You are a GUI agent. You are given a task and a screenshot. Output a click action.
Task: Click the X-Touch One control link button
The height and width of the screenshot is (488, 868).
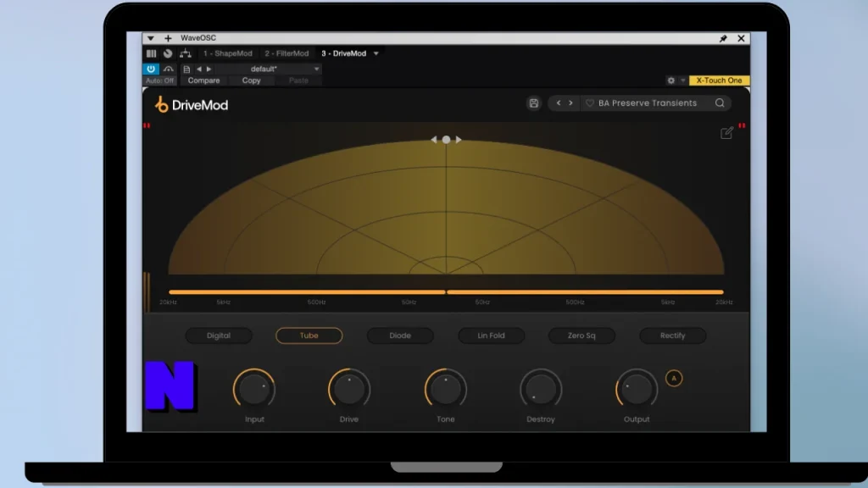point(719,80)
